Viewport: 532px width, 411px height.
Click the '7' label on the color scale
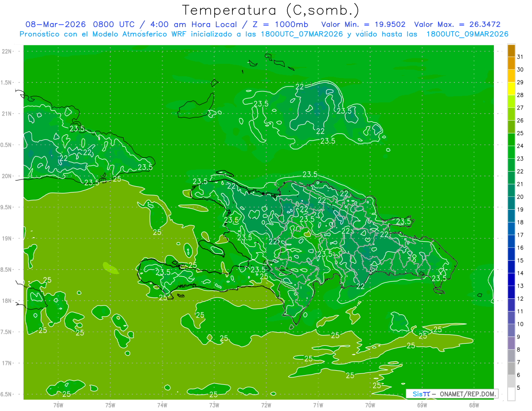coord(519,363)
